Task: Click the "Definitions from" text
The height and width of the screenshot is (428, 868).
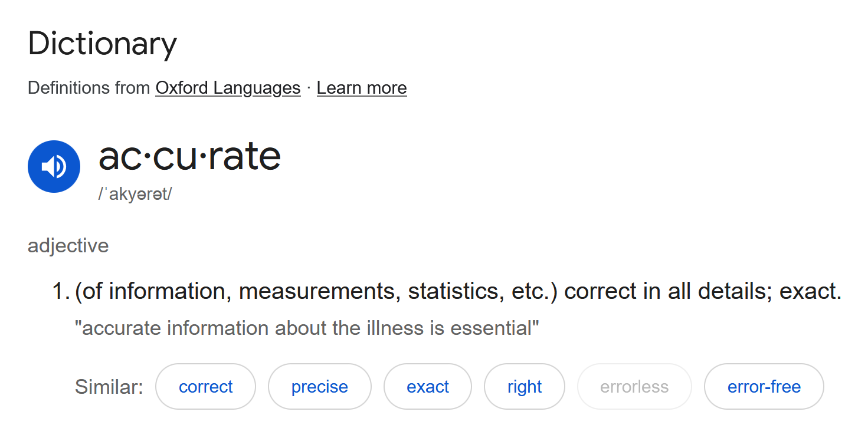Action: coord(89,88)
